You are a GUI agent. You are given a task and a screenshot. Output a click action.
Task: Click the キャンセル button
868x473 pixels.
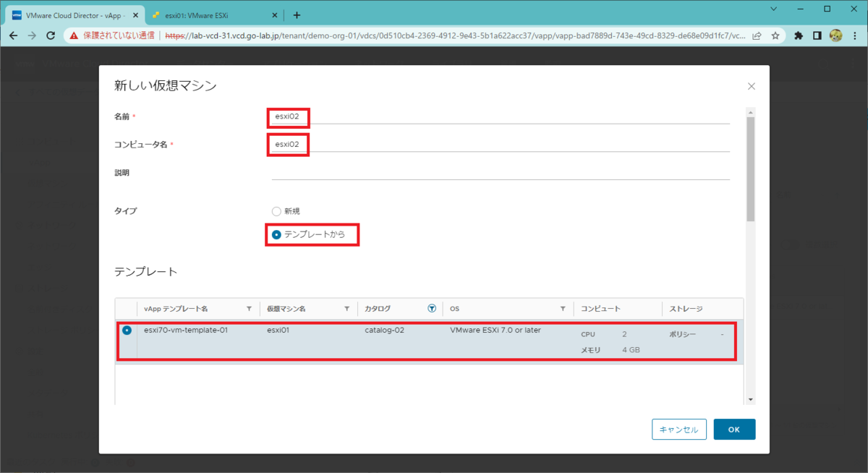coord(678,430)
